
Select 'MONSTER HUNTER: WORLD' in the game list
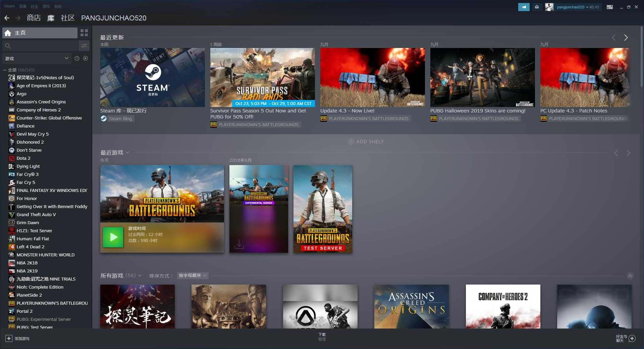coord(46,255)
